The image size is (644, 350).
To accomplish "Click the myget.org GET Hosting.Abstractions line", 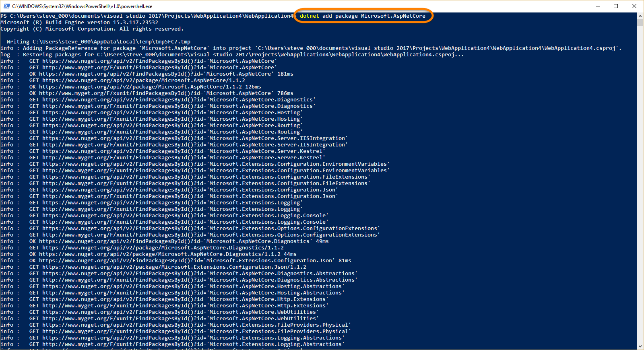I will 173,293.
